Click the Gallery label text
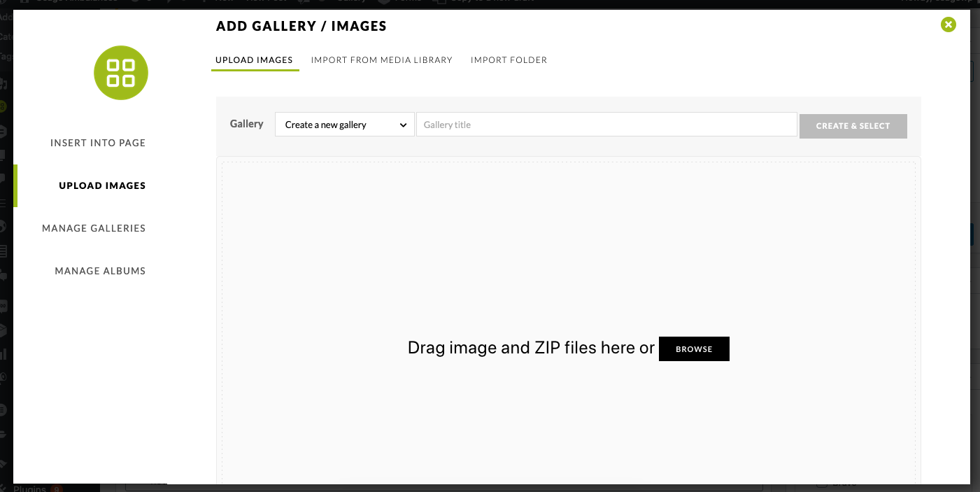This screenshot has width=980, height=492. click(x=247, y=124)
